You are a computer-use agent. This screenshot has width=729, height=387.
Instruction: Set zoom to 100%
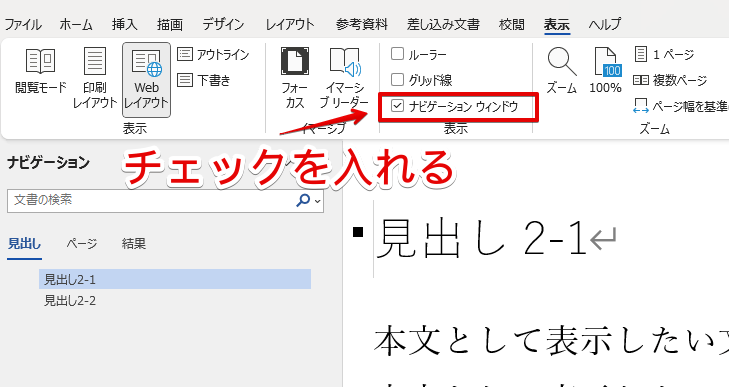tap(605, 71)
